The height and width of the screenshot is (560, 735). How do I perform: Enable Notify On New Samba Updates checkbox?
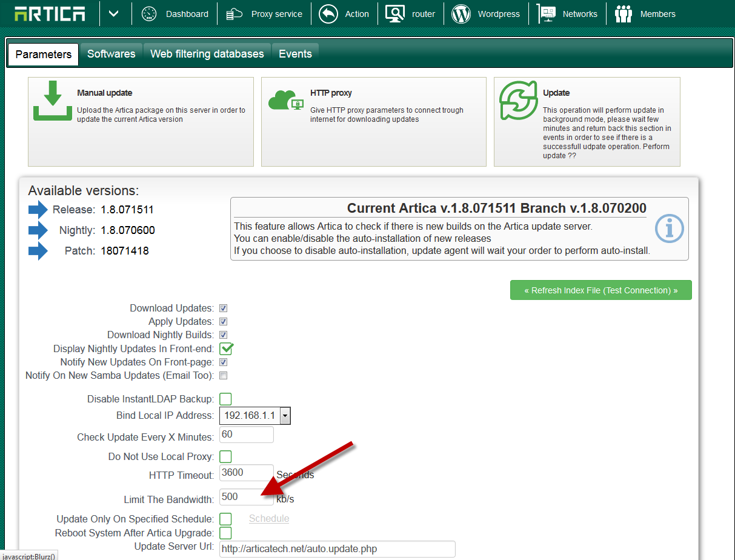(x=223, y=376)
